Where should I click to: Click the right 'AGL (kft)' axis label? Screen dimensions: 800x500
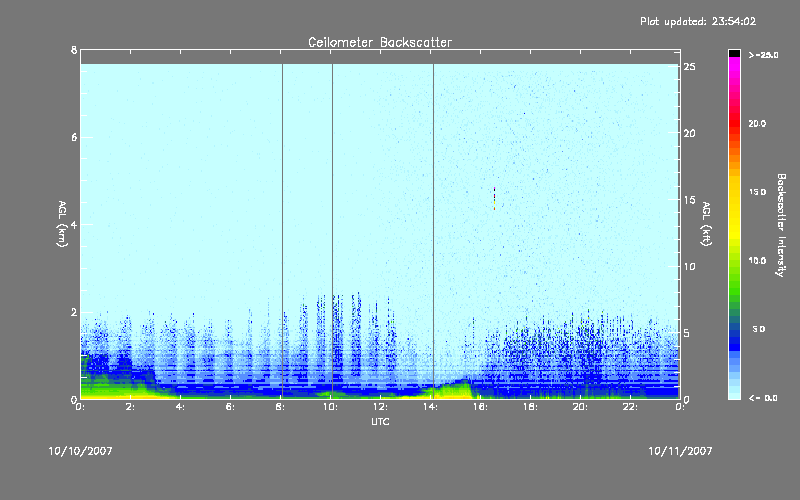click(x=706, y=224)
